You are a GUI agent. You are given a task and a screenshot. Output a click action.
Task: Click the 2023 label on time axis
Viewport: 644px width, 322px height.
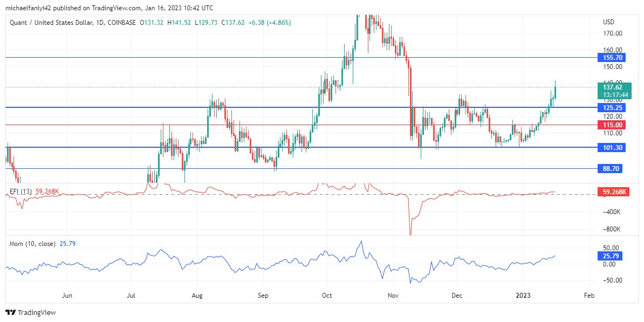pyautogui.click(x=523, y=296)
